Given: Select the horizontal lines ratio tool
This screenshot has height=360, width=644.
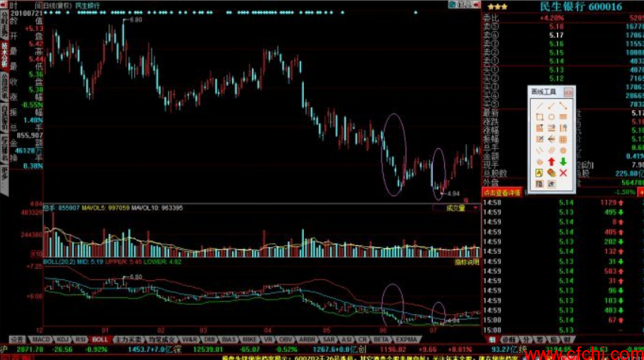Looking at the screenshot, I should 551,128.
